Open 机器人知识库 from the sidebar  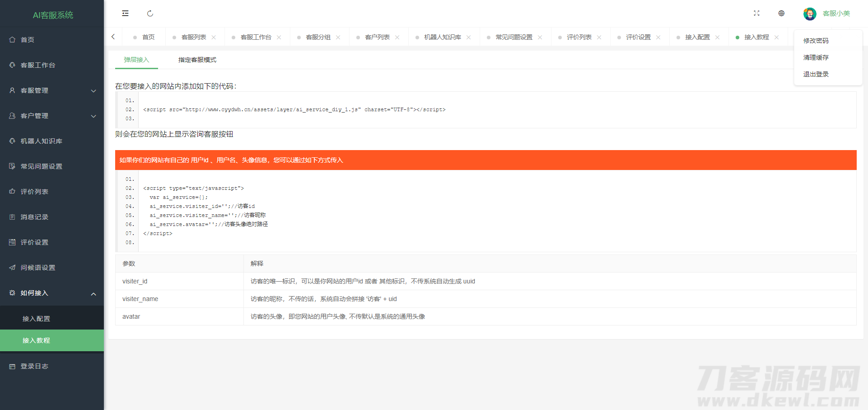click(41, 141)
